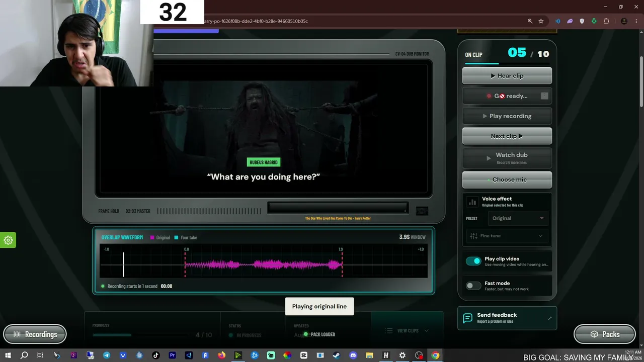The height and width of the screenshot is (362, 644).
Task: Expand the View Clips dropdown
Action: (407, 331)
